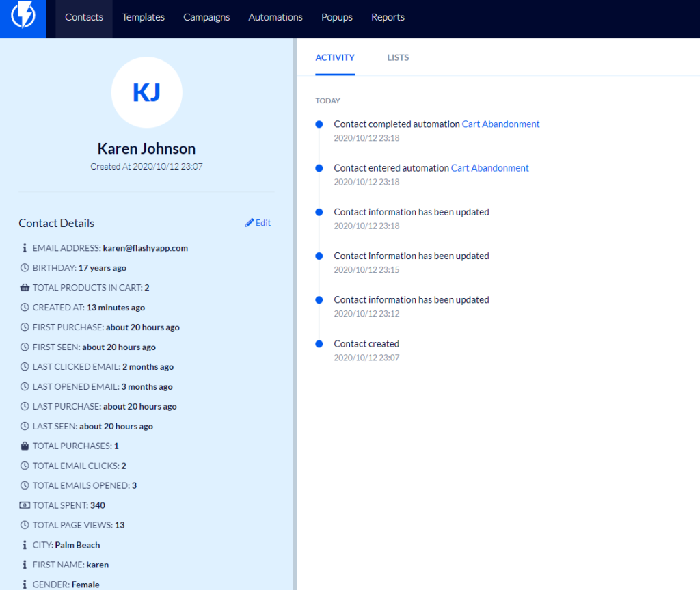Viewport: 700px width, 590px height.
Task: Switch to the ACTIVITY tab
Action: coord(335,57)
